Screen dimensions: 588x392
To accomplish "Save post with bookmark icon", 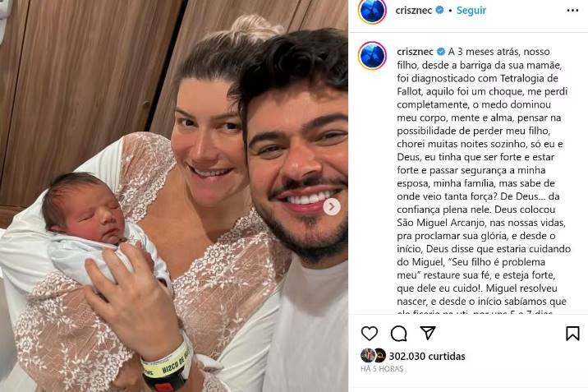I will click(x=572, y=333).
